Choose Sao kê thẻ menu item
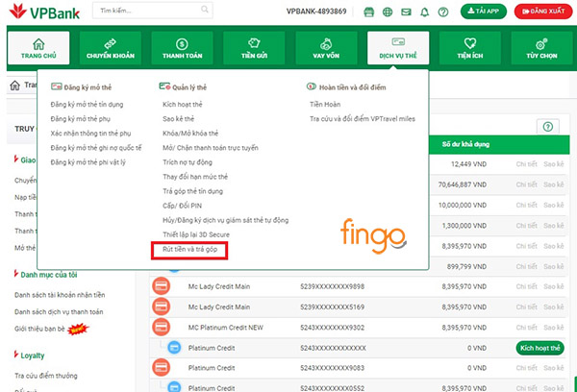This screenshot has width=577, height=392. [179, 119]
